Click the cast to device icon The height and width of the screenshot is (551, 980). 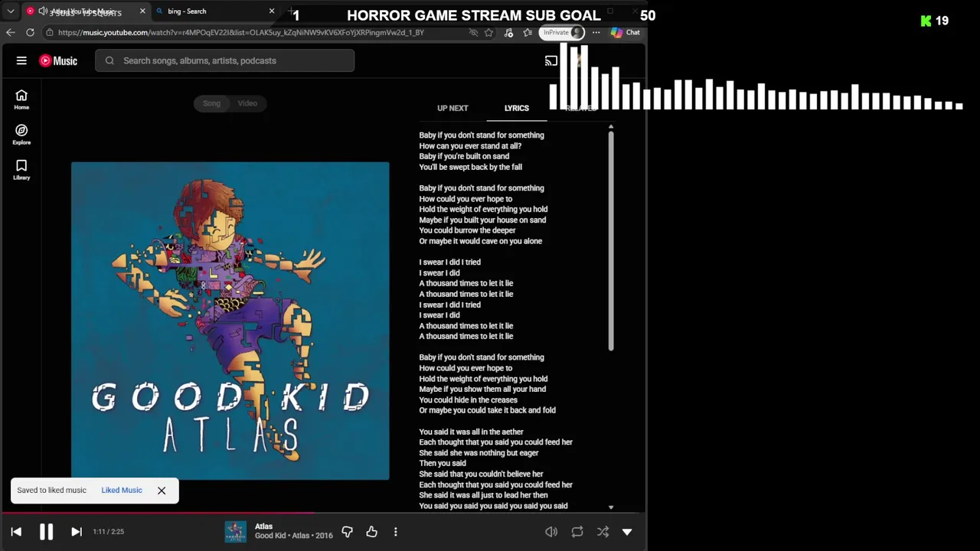(551, 60)
